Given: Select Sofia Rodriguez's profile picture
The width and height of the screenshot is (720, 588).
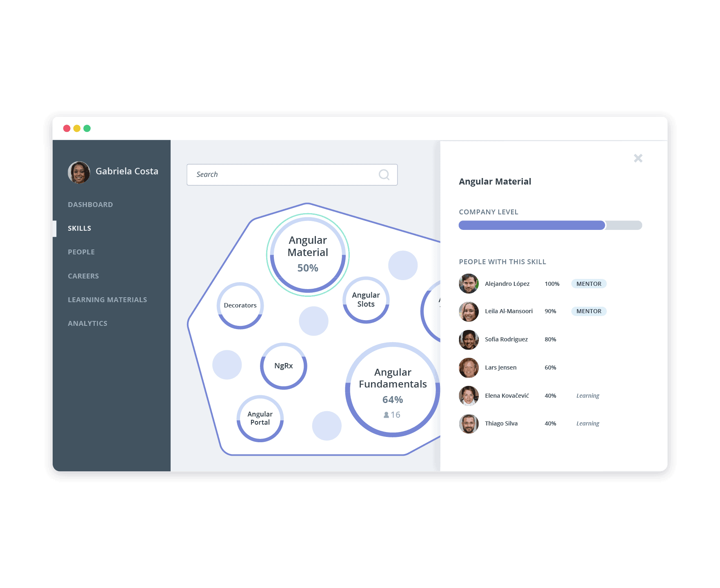Looking at the screenshot, I should pyautogui.click(x=469, y=340).
